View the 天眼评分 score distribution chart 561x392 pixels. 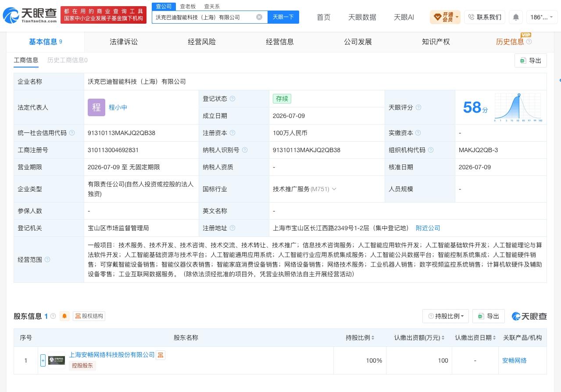click(518, 107)
